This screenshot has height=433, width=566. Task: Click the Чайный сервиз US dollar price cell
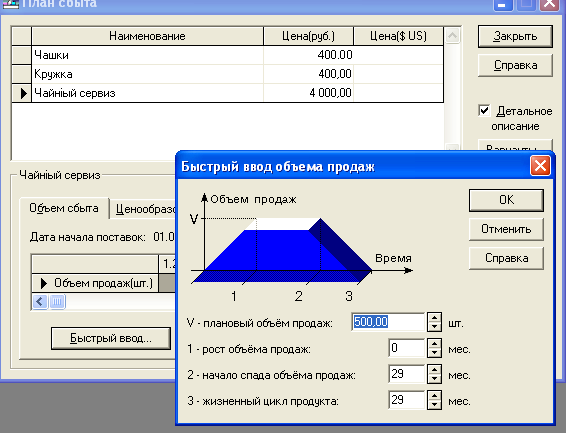399,93
